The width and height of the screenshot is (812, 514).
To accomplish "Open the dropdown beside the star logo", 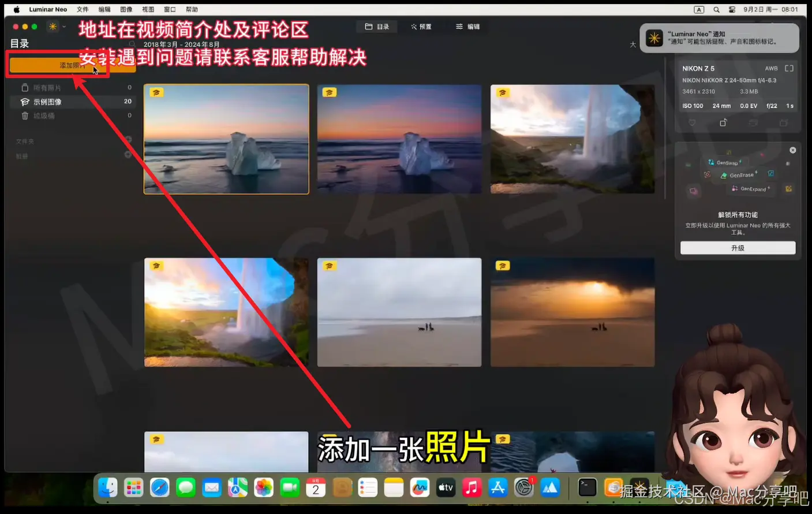I will point(63,27).
